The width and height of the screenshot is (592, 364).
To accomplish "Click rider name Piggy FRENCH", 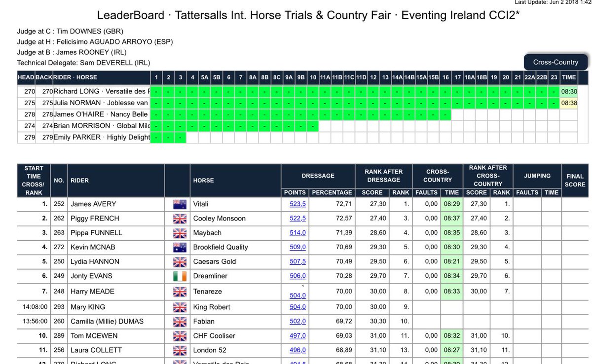I will (x=95, y=218).
